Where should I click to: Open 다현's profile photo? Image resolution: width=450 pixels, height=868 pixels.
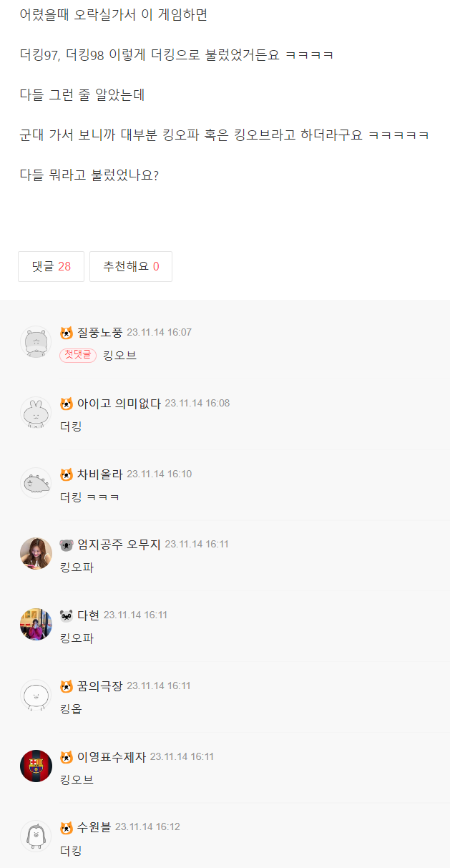pyautogui.click(x=36, y=624)
